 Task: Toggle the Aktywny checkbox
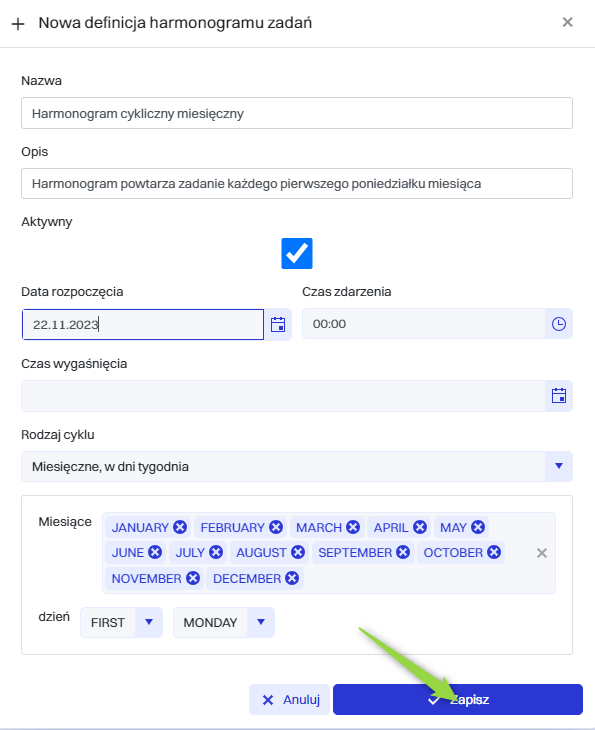(x=297, y=253)
